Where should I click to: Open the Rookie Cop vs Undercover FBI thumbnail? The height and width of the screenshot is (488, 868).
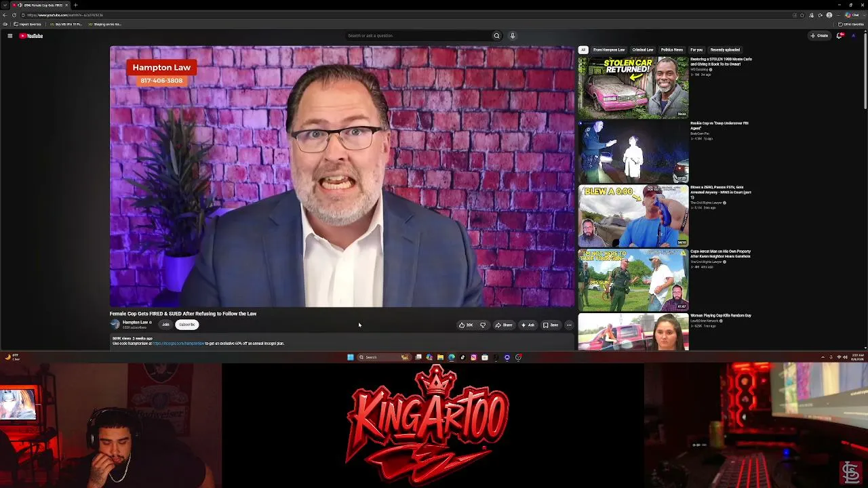tap(633, 152)
